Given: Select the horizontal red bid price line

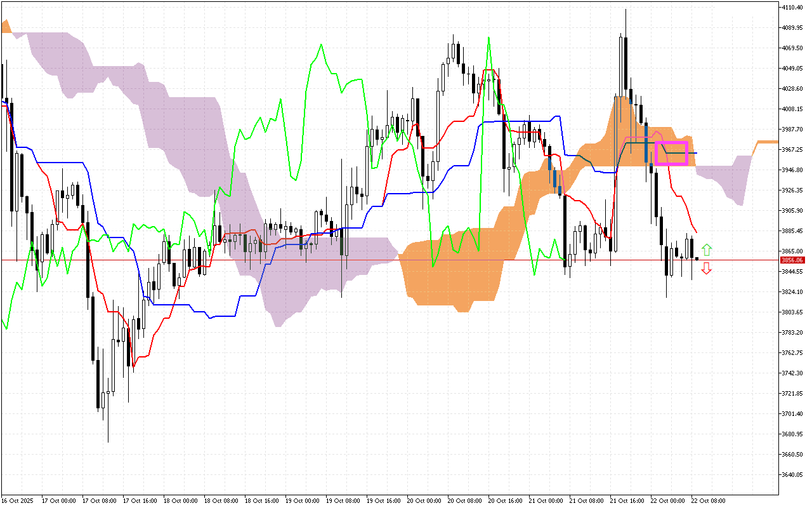Looking at the screenshot, I should coord(381,260).
